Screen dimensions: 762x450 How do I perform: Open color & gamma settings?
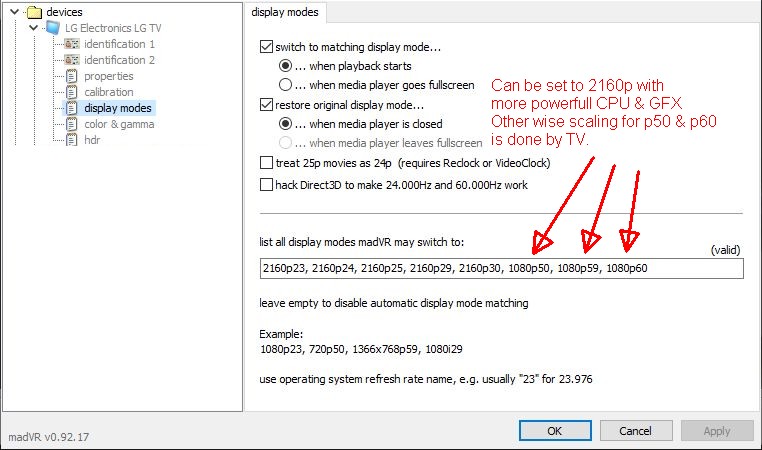pos(119,124)
